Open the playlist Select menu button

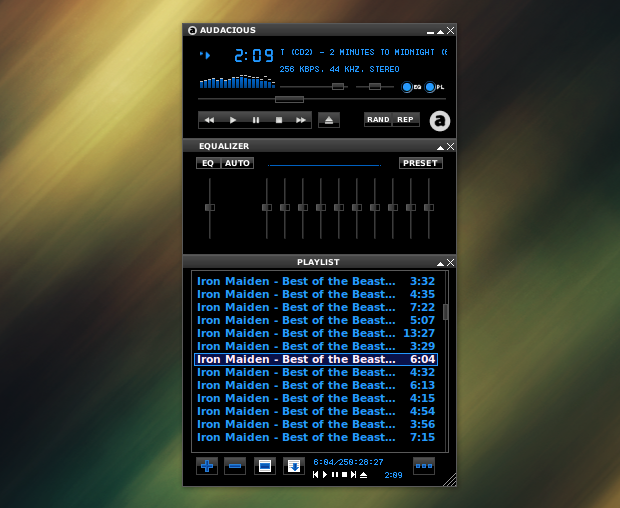click(x=265, y=466)
